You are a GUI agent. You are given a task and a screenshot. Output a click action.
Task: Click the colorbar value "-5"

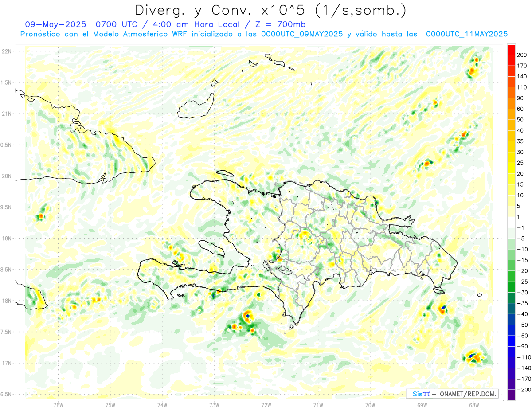tap(521, 239)
